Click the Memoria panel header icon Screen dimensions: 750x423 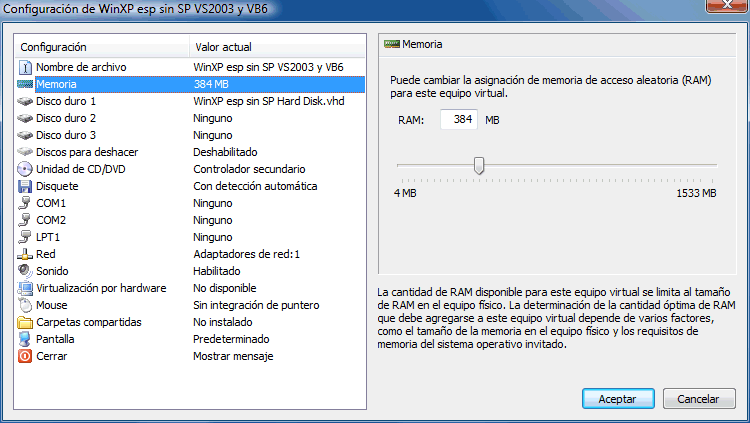pos(392,44)
